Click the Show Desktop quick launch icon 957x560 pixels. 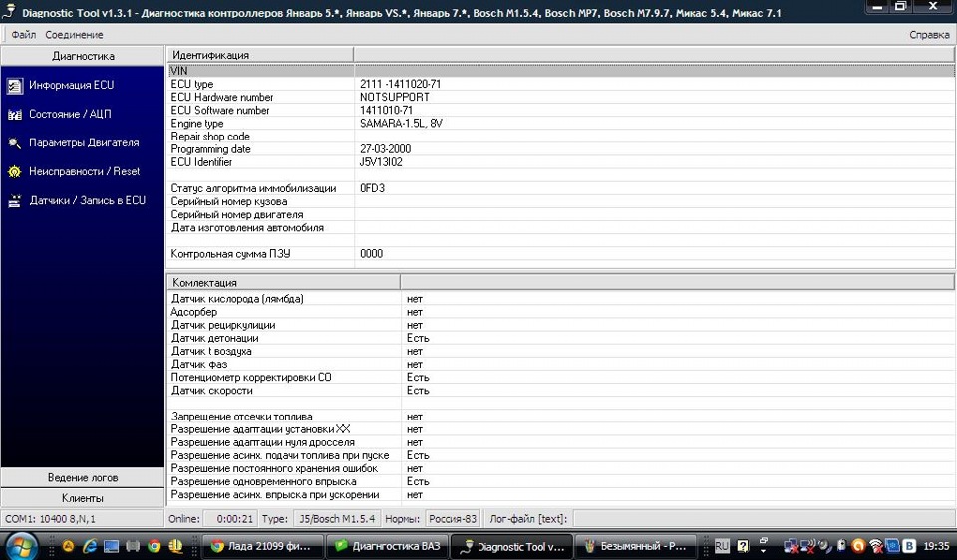pos(111,546)
